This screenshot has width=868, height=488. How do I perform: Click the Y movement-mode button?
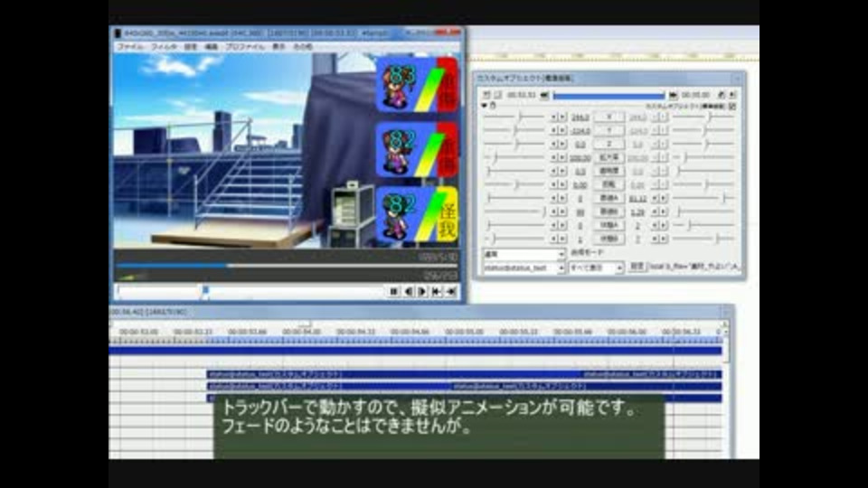tap(609, 130)
